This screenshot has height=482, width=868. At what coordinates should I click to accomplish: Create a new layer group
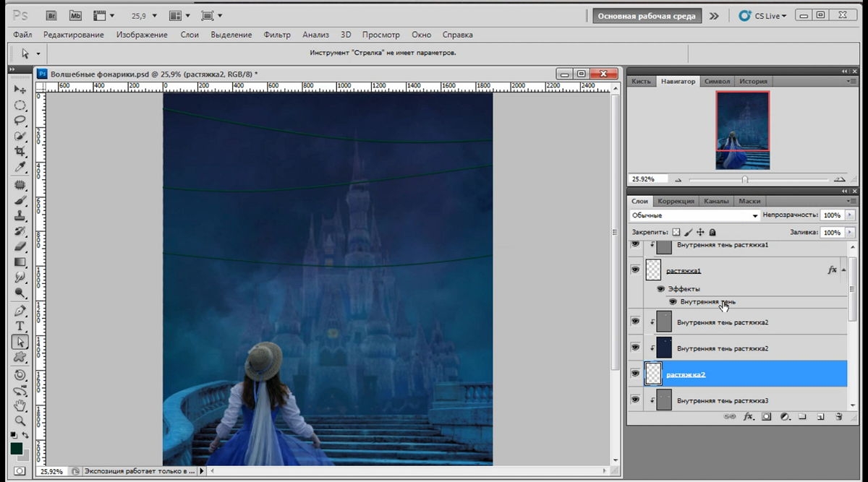[x=803, y=417]
